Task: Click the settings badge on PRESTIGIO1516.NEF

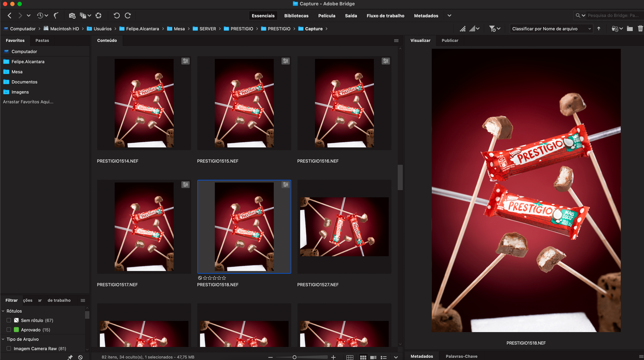Action: point(386,61)
